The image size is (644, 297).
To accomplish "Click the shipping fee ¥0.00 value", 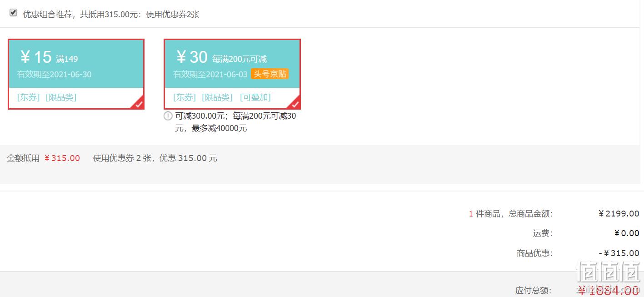I will tap(627, 233).
